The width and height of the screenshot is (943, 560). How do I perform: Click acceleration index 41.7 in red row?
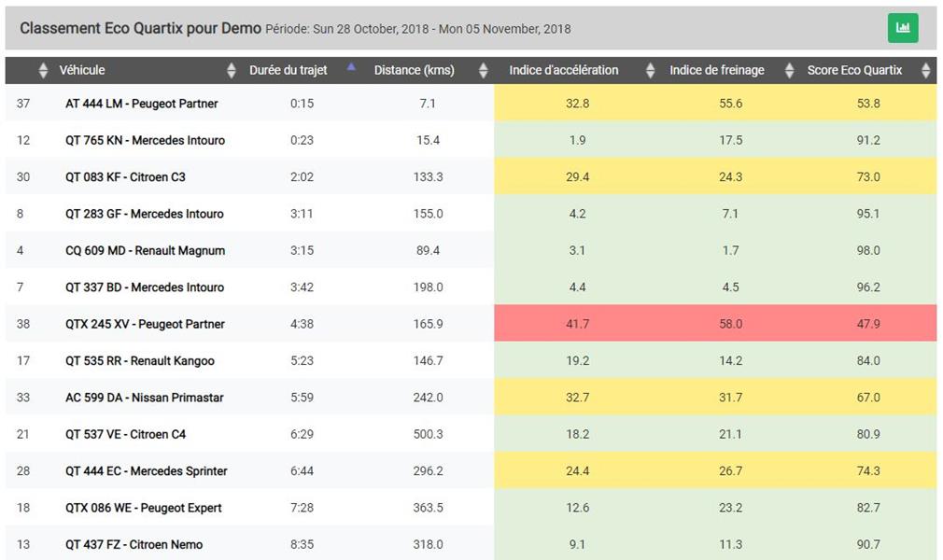577,324
